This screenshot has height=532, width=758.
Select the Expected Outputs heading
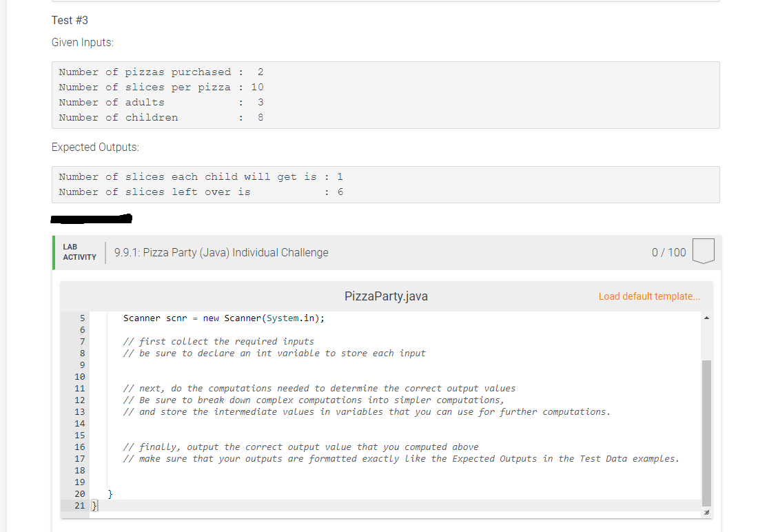(x=95, y=147)
